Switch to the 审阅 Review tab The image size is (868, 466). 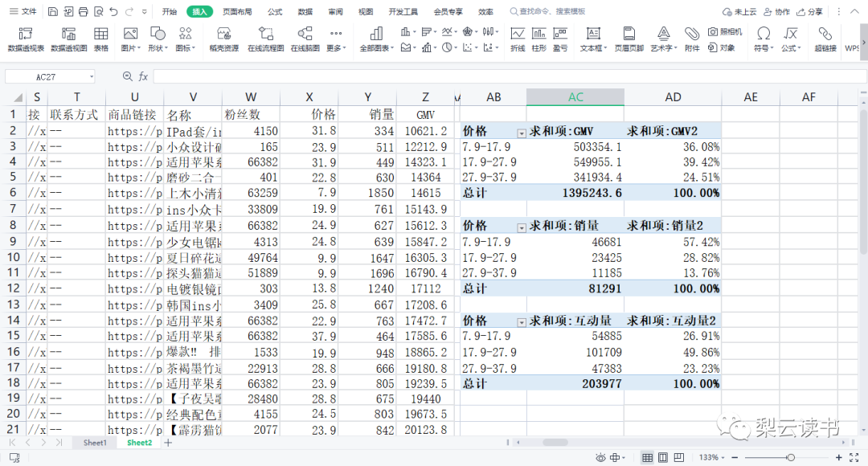pos(335,11)
